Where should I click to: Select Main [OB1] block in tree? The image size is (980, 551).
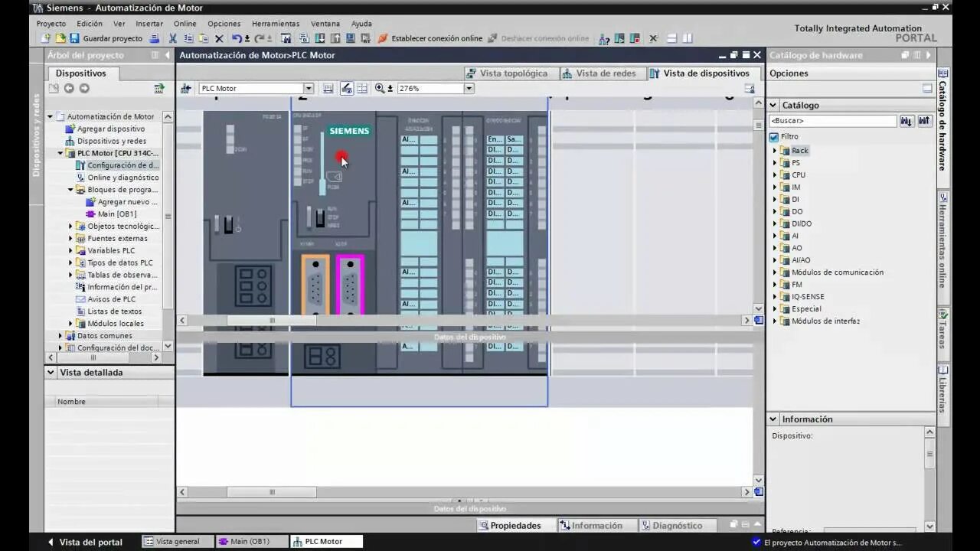[116, 214]
